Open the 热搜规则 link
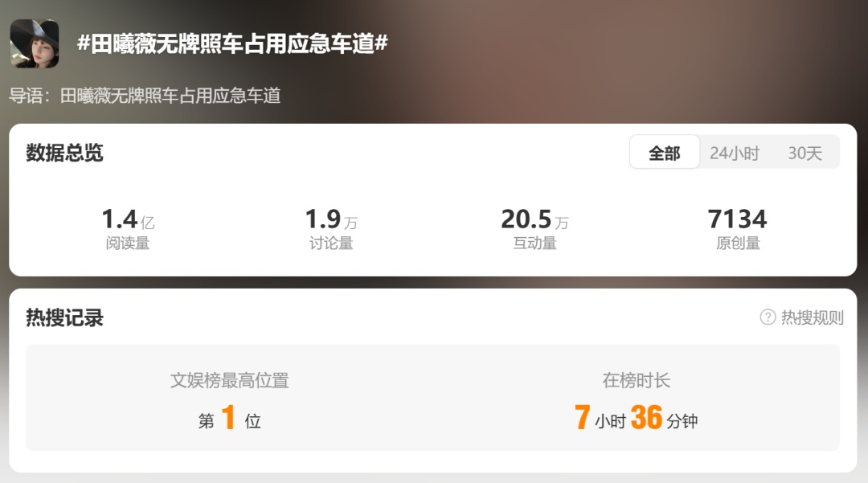The width and height of the screenshot is (868, 483). pyautogui.click(x=812, y=317)
